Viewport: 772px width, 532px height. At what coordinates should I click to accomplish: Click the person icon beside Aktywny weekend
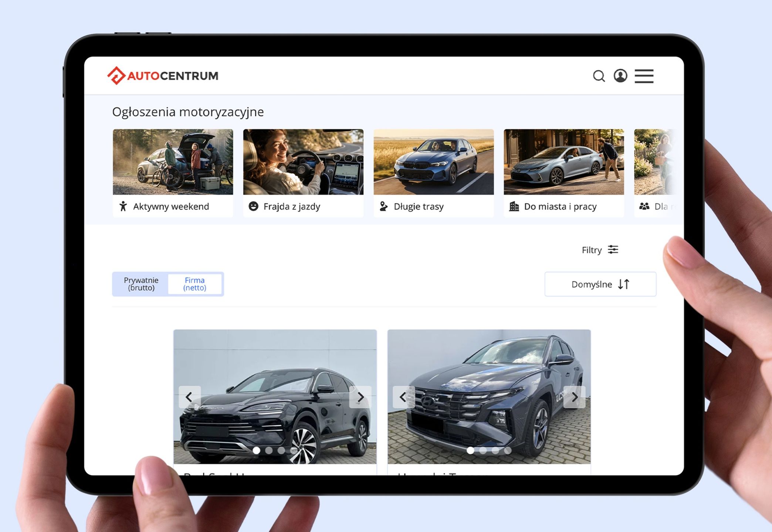tap(123, 206)
